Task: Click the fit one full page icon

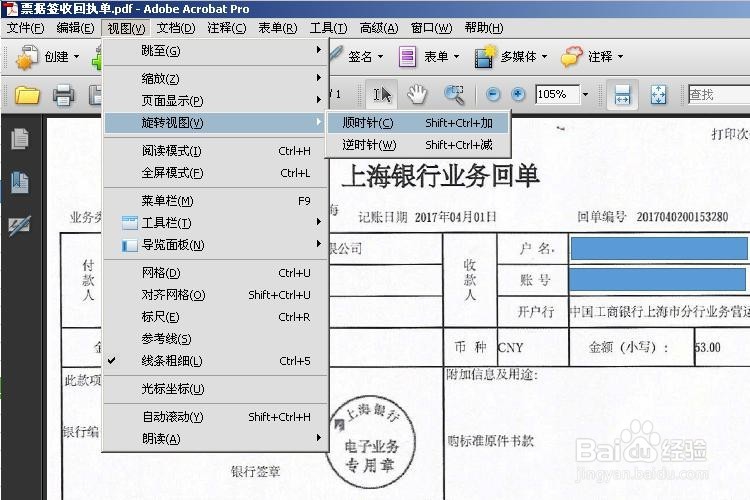Action: [x=658, y=94]
